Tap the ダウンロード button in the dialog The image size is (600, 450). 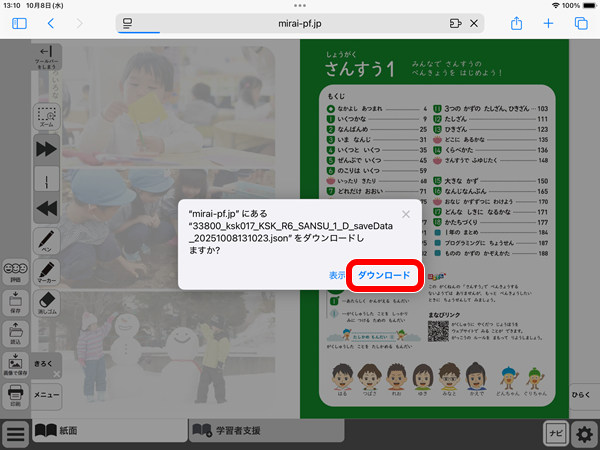tap(384, 275)
